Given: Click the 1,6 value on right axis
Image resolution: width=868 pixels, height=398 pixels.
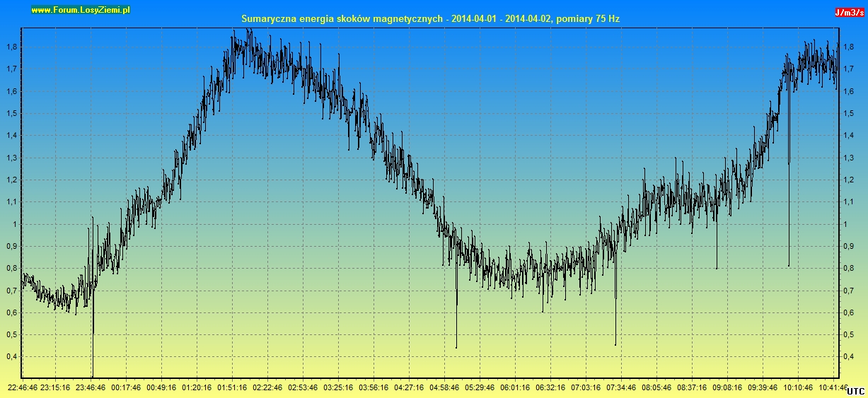Looking at the screenshot, I should coord(848,91).
